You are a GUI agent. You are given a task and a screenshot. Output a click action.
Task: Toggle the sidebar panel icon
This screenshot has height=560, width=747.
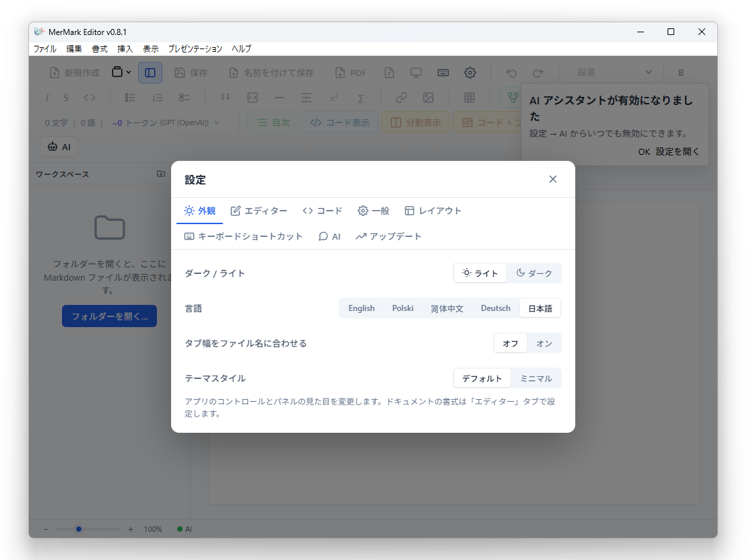tap(150, 73)
